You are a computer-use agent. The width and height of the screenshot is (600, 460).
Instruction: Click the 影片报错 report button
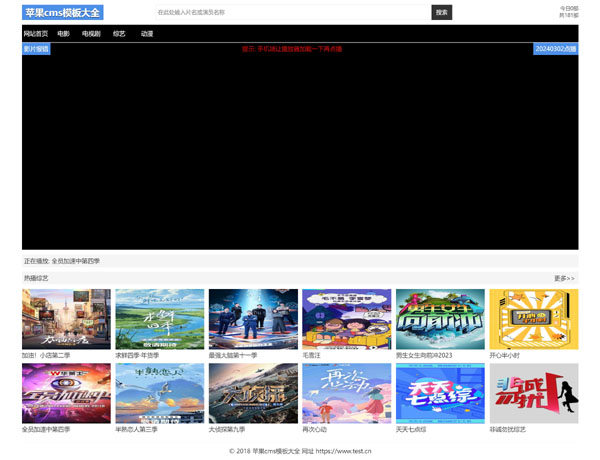36,49
